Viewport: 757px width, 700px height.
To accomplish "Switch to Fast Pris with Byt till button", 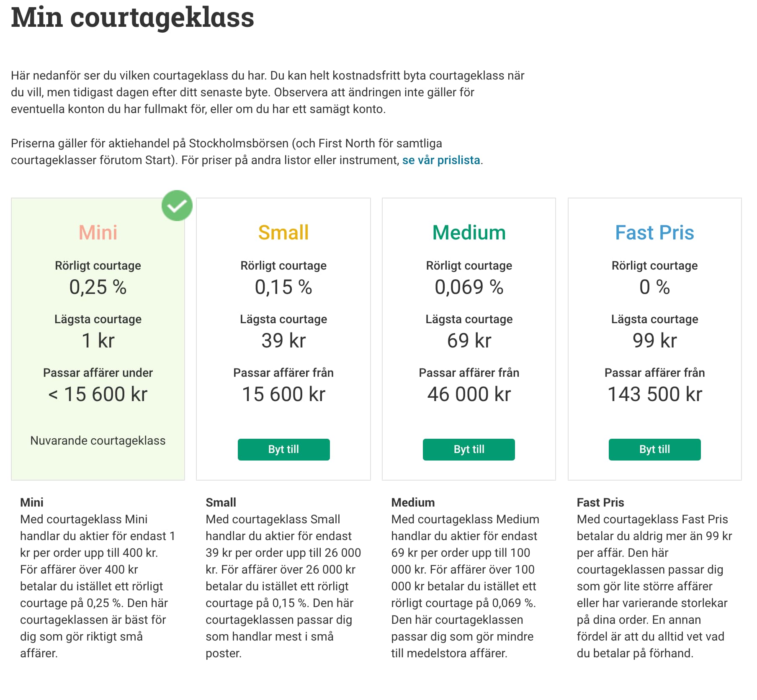I will click(654, 449).
